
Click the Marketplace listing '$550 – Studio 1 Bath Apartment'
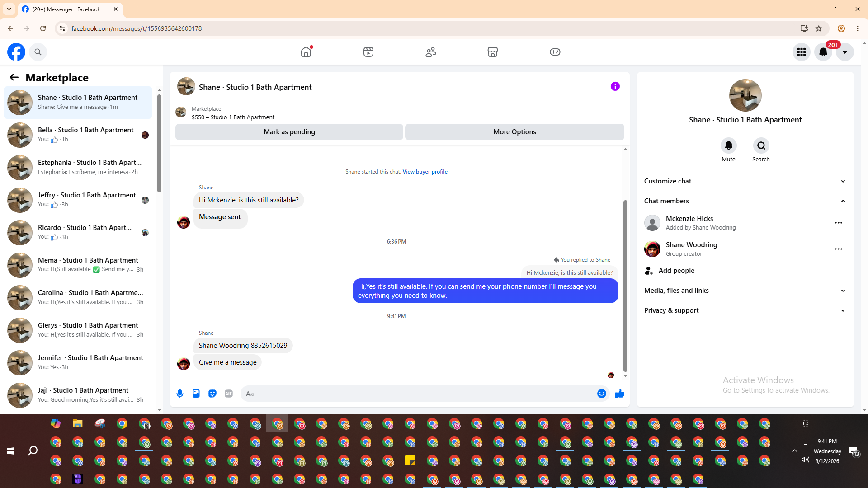[233, 117]
